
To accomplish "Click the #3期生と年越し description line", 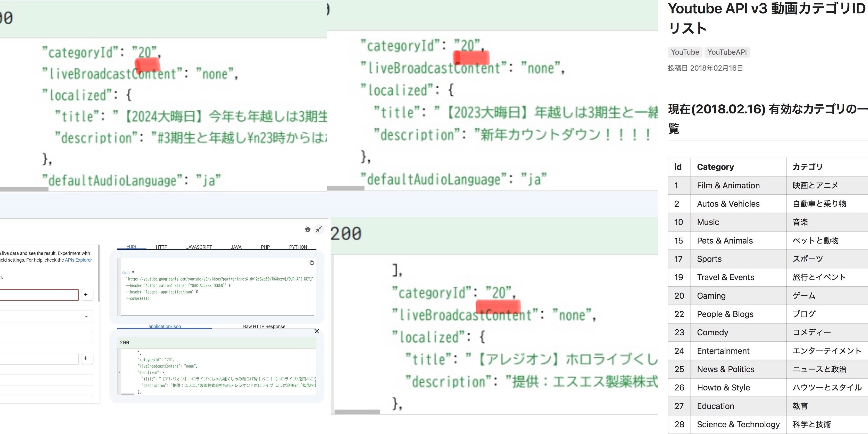I will [x=191, y=138].
